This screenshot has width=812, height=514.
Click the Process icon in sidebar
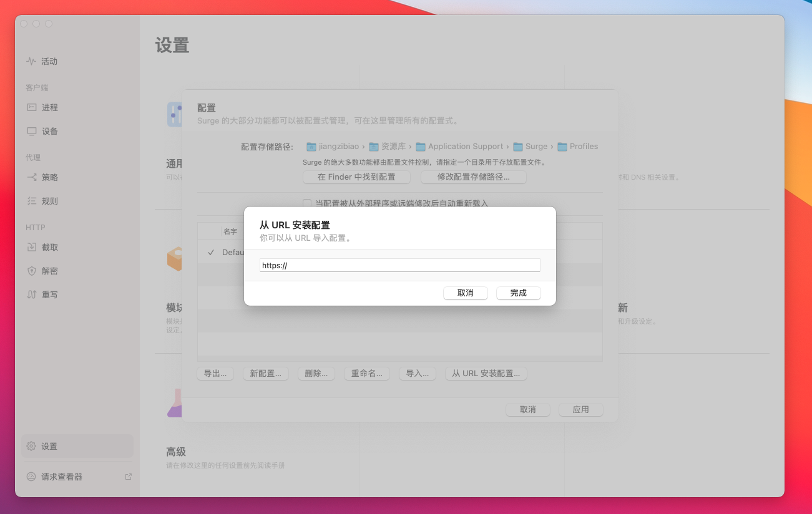tap(31, 107)
